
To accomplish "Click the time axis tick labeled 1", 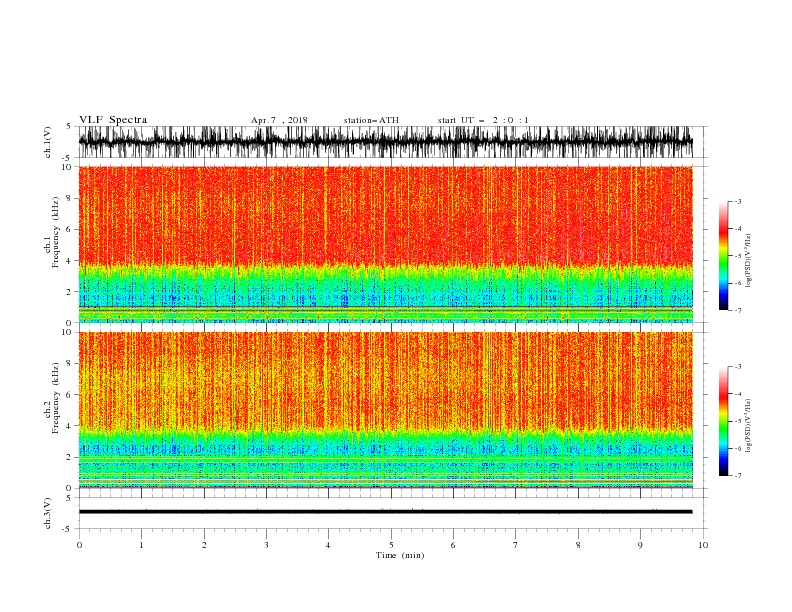I will (141, 545).
